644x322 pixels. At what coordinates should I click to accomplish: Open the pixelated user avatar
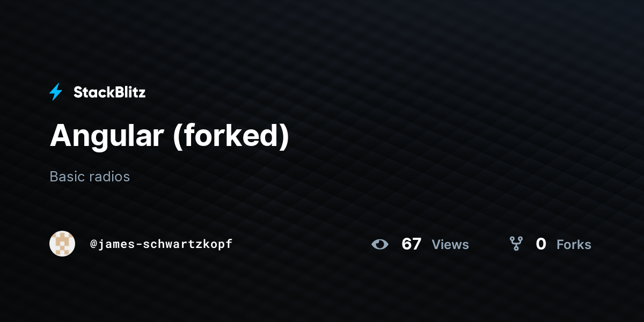pyautogui.click(x=62, y=244)
